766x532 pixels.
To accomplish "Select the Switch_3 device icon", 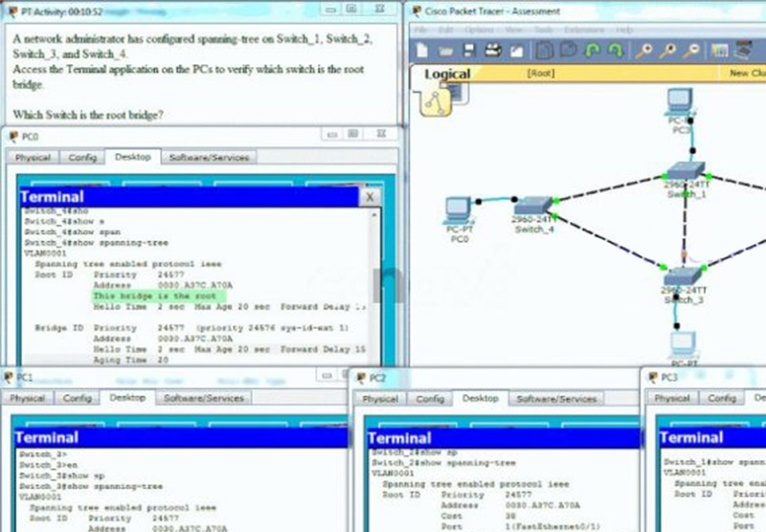I will click(x=683, y=277).
